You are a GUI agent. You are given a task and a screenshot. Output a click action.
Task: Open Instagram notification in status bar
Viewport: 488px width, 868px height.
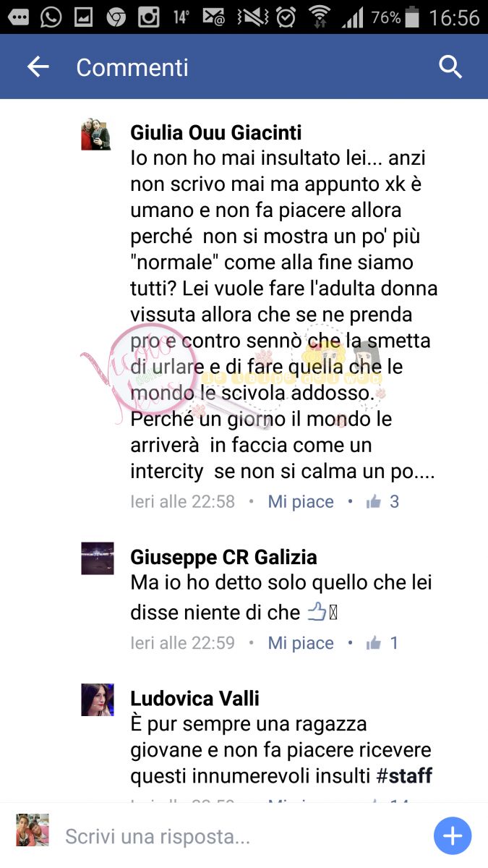149,17
